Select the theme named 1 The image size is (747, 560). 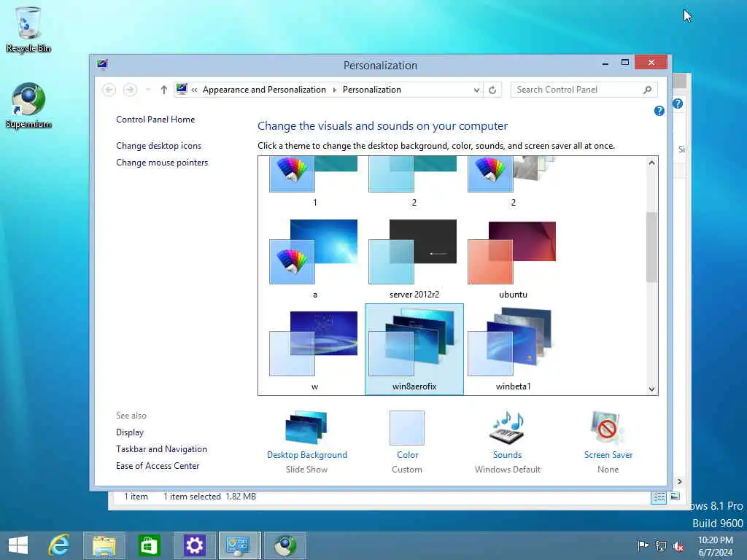coord(314,181)
